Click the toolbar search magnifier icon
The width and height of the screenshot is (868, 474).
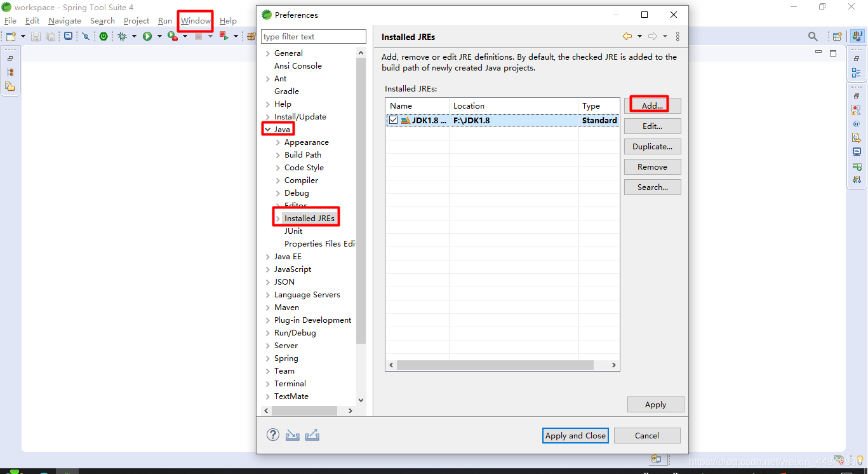click(x=813, y=36)
